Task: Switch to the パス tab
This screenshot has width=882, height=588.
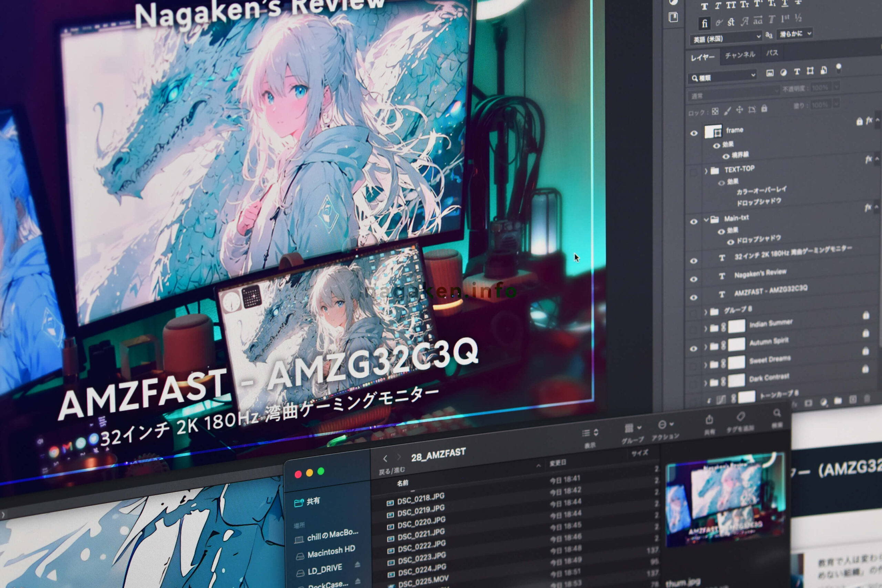Action: click(772, 53)
